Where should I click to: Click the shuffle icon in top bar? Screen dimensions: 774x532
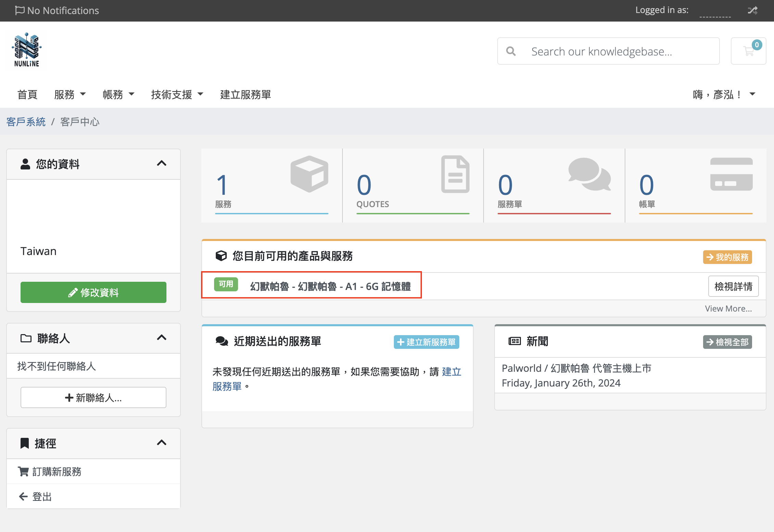pyautogui.click(x=752, y=11)
